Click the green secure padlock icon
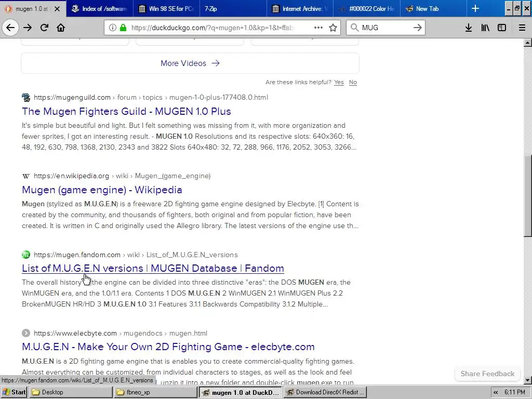This screenshot has height=399, width=532. [x=124, y=28]
